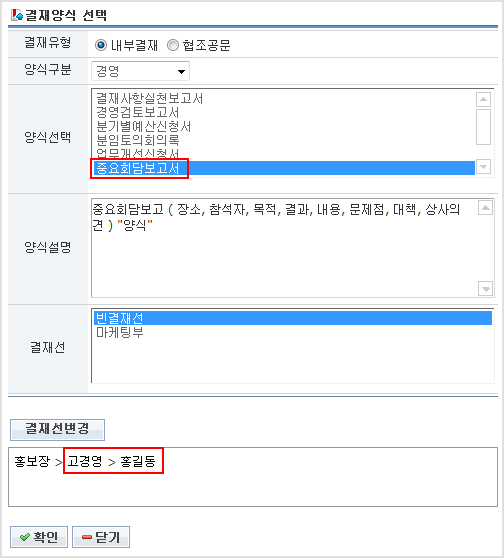Click down arrow of 양식설명 scrollbar
The width and height of the screenshot is (504, 558).
tap(485, 289)
